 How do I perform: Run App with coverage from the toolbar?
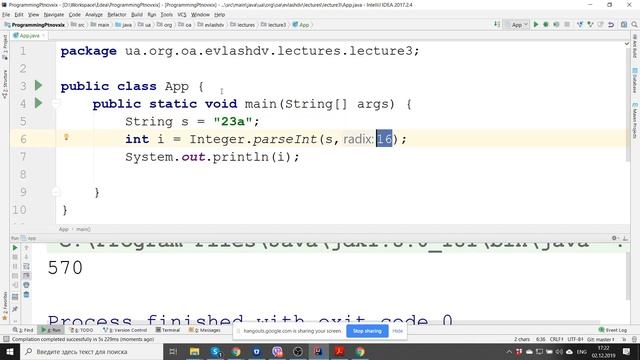556,24
